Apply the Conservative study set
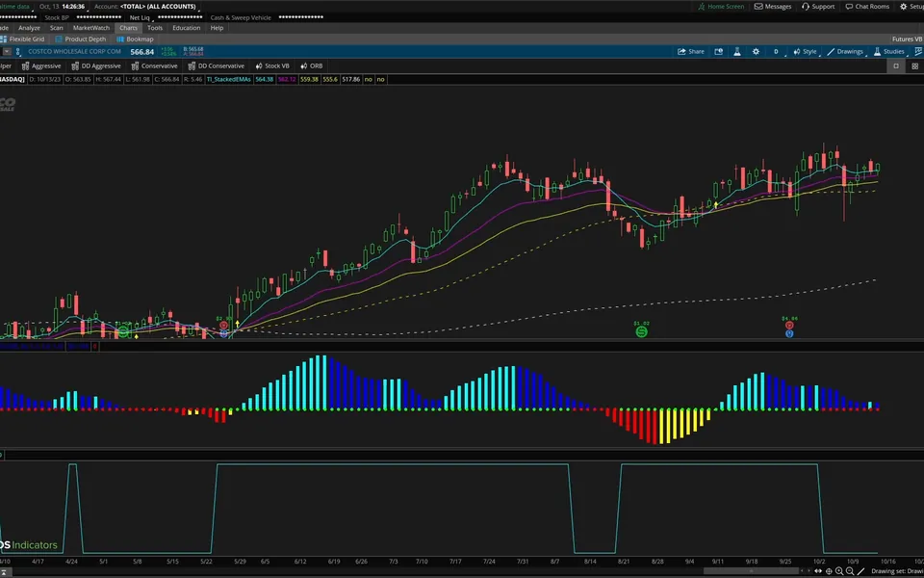Screen dimensions: 924x578 coord(154,66)
